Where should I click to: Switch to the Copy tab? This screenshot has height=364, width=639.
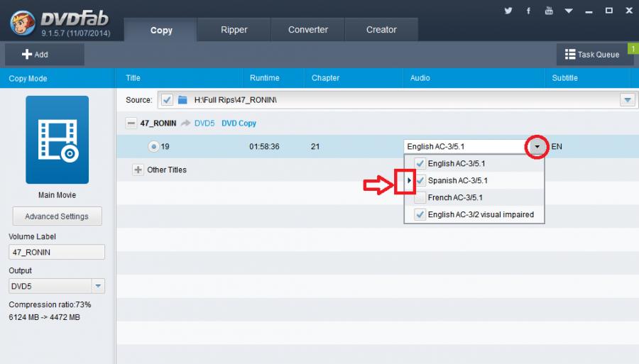point(161,30)
